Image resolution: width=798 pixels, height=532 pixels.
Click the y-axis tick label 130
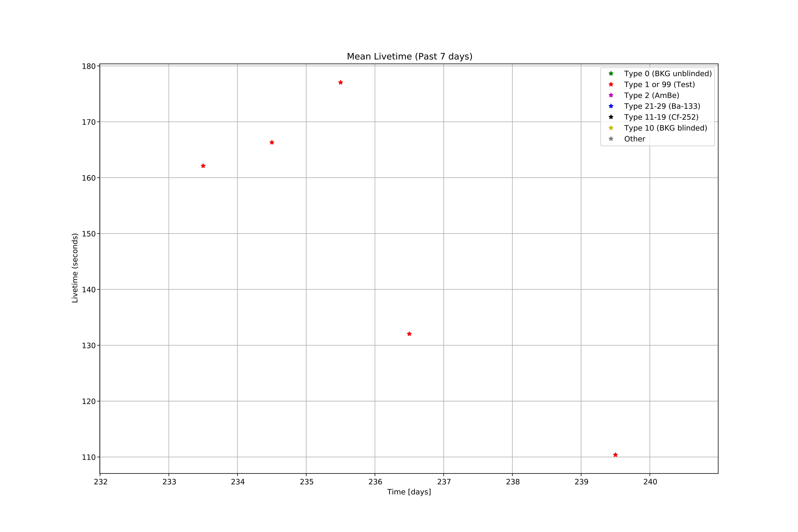(89, 346)
